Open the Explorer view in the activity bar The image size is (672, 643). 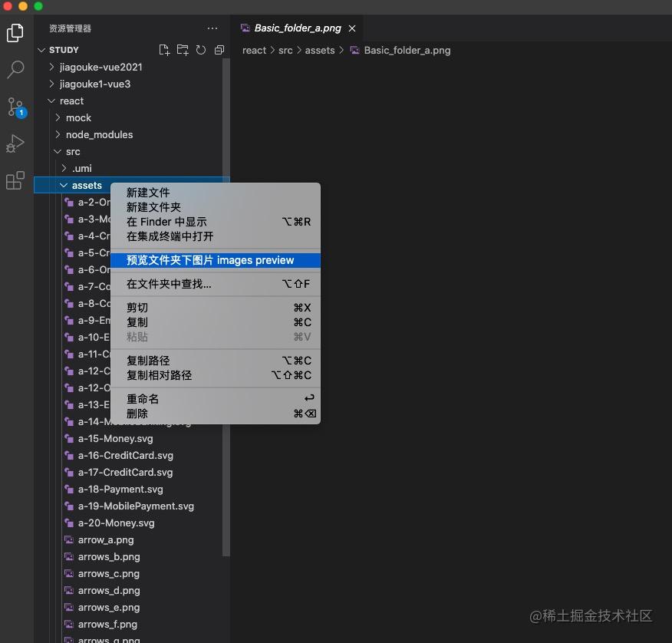click(15, 33)
